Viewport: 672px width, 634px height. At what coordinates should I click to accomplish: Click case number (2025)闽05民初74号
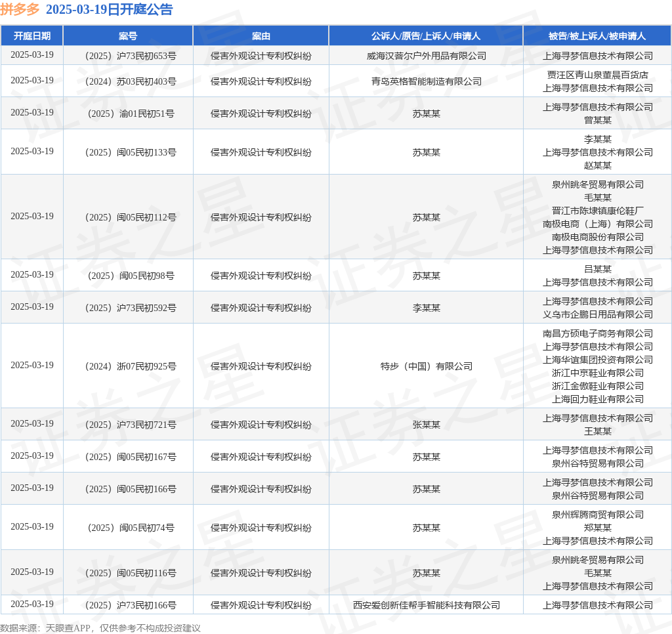point(131,528)
